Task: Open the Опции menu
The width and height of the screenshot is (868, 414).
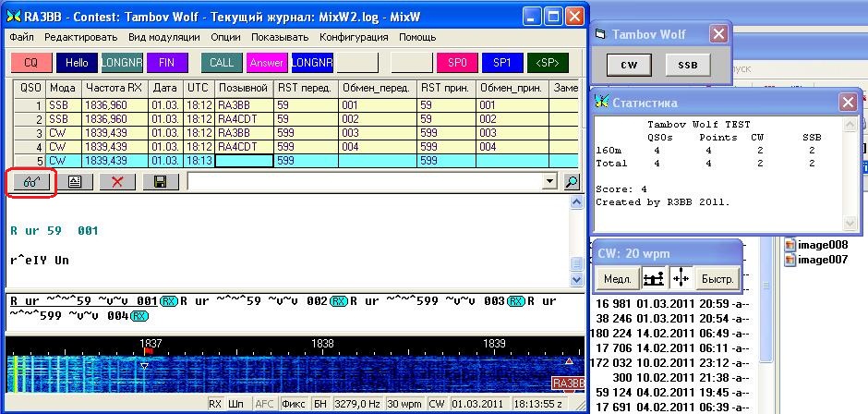Action: 225,37
